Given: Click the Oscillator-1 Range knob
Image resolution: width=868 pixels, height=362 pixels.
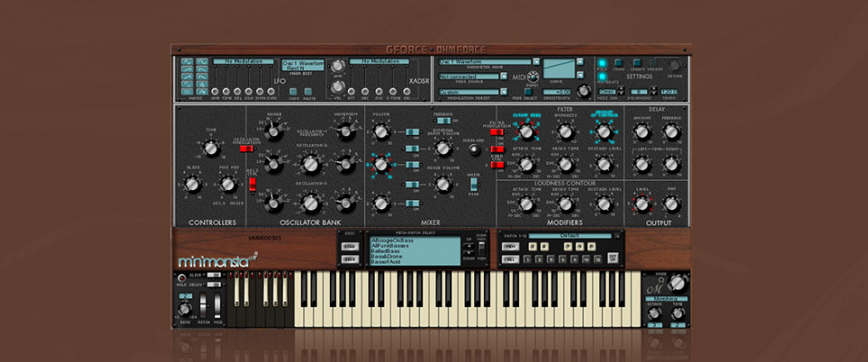Looking at the screenshot, I should click(273, 131).
